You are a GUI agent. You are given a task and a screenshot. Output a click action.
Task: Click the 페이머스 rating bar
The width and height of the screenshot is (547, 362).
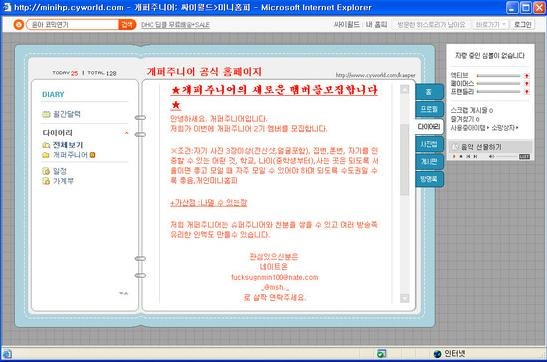pyautogui.click(x=499, y=84)
